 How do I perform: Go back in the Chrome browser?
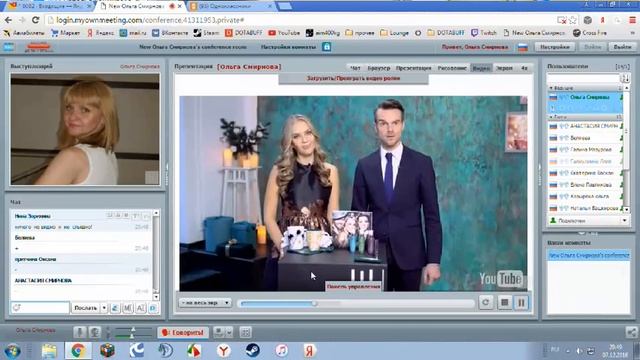pos(9,20)
